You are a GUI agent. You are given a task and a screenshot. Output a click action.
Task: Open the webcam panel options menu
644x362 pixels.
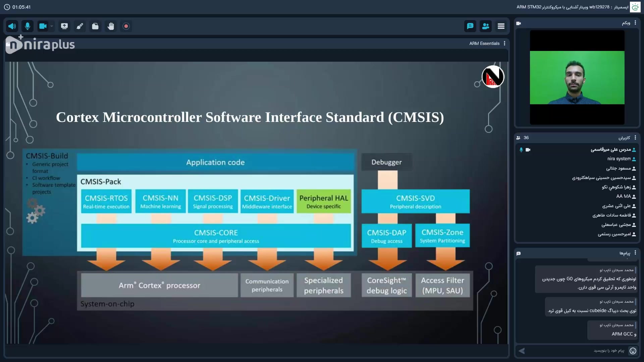pyautogui.click(x=635, y=23)
